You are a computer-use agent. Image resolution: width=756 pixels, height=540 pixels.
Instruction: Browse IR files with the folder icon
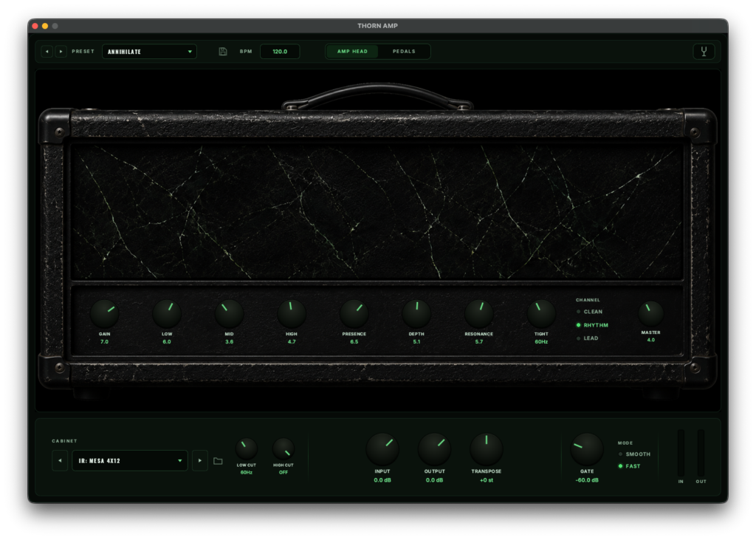(218, 462)
